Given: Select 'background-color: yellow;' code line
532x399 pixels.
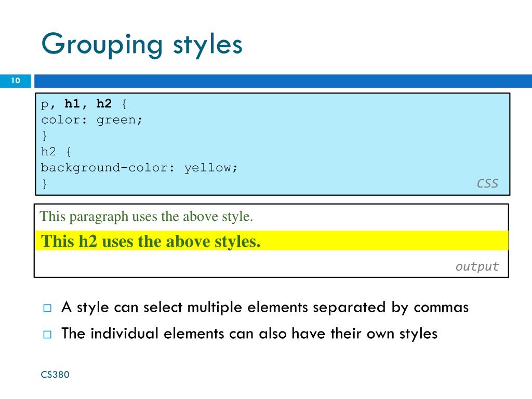Looking at the screenshot, I should (x=139, y=168).
